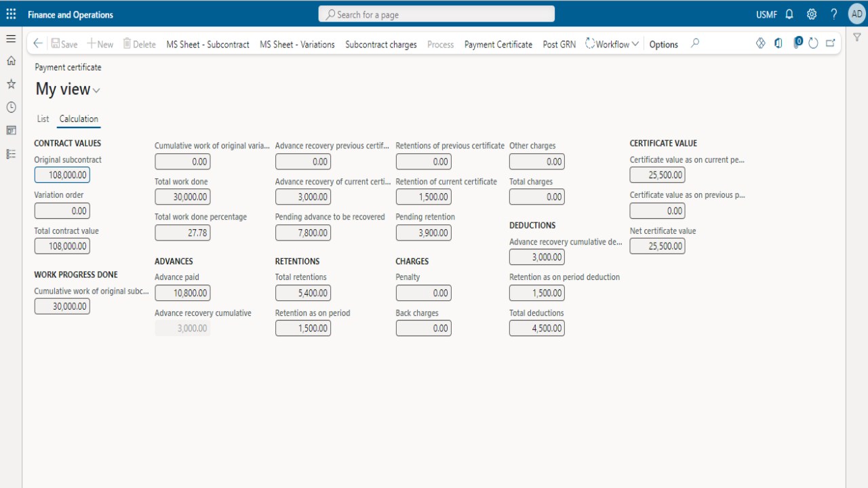The height and width of the screenshot is (488, 868).
Task: Click the Original subcontract field
Action: (x=62, y=175)
